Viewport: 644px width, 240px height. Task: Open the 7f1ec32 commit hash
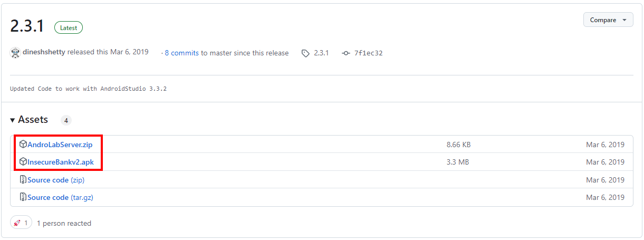(x=368, y=53)
